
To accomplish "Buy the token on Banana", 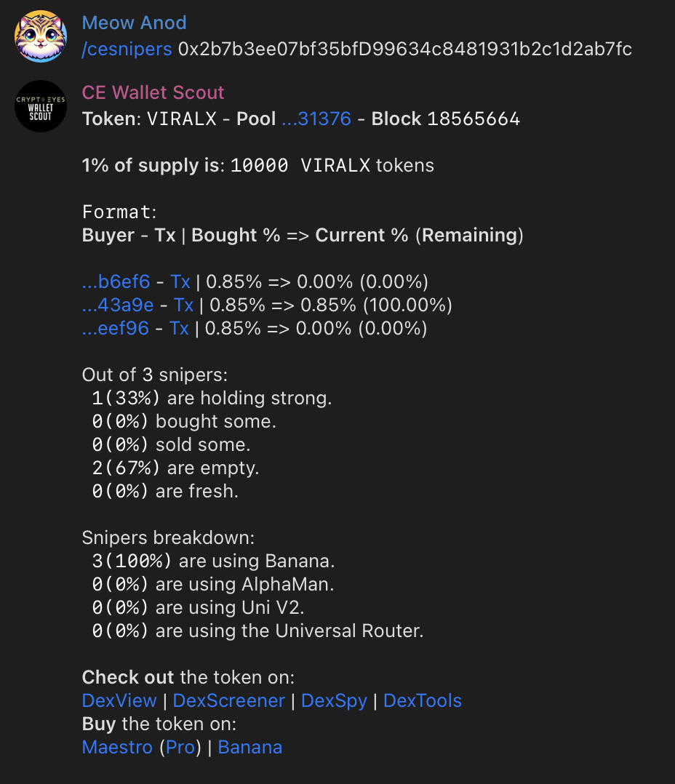I will pos(249,747).
